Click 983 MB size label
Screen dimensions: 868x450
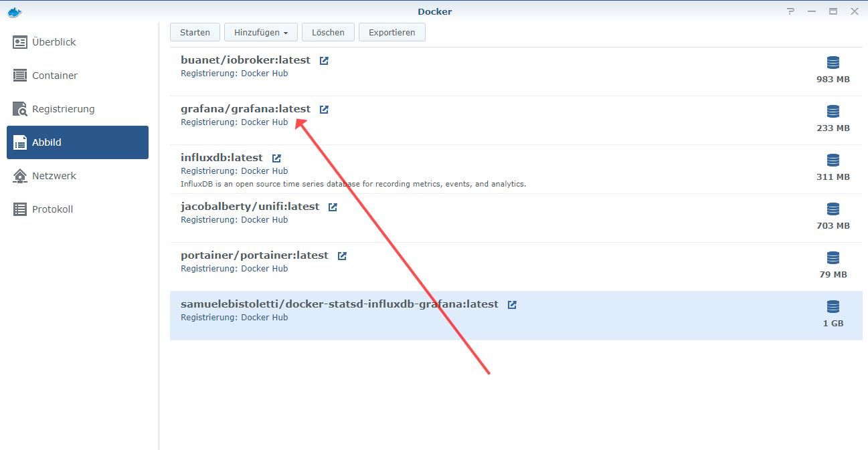[x=833, y=80]
